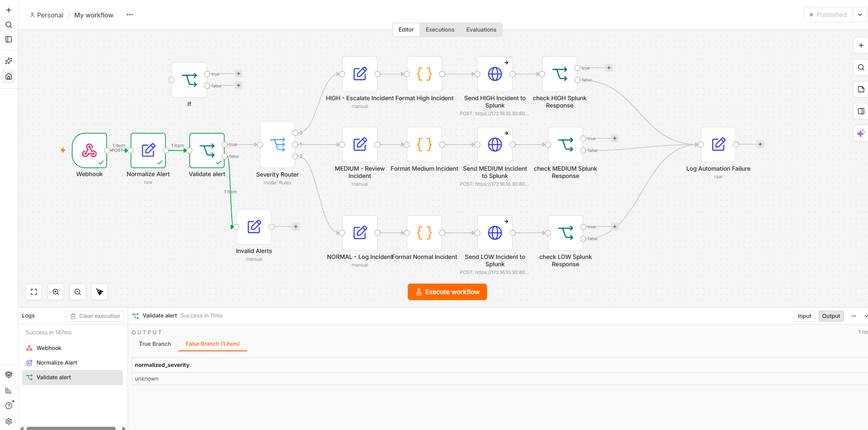Add a sticky note from right panel
This screenshot has height=430, width=868.
(x=861, y=89)
